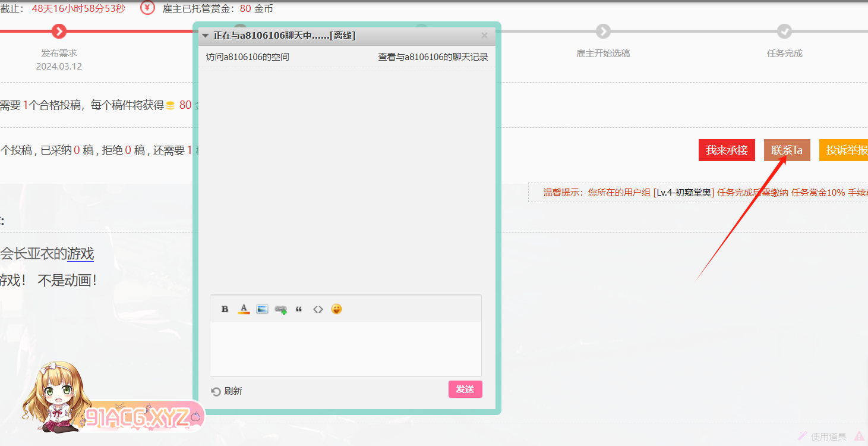Screen dimensions: 868x446
Task: Open the font color picker
Action: 244,309
